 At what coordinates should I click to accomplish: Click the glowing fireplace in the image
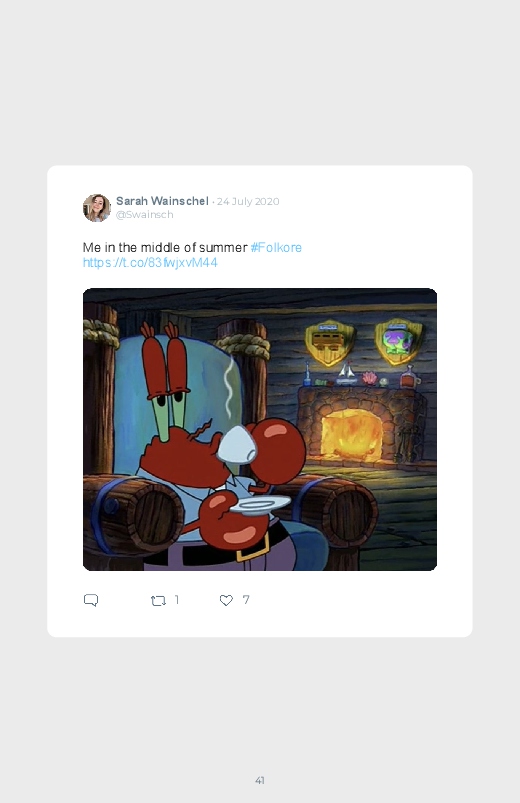tap(351, 433)
